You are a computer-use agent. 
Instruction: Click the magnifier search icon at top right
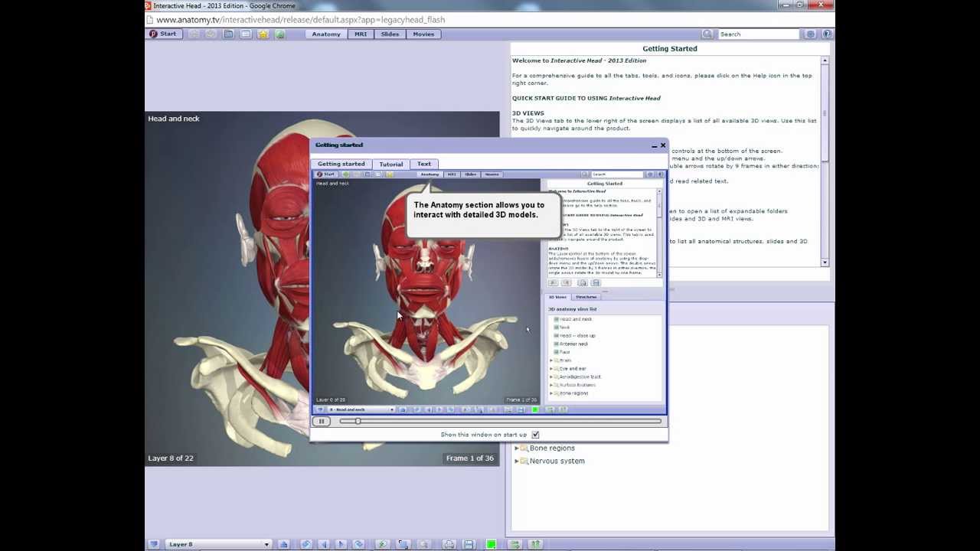pyautogui.click(x=707, y=34)
